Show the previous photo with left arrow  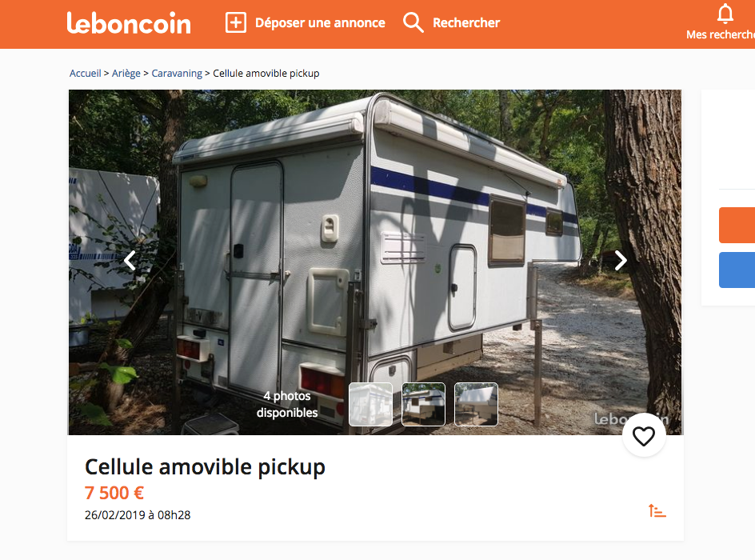tap(130, 260)
